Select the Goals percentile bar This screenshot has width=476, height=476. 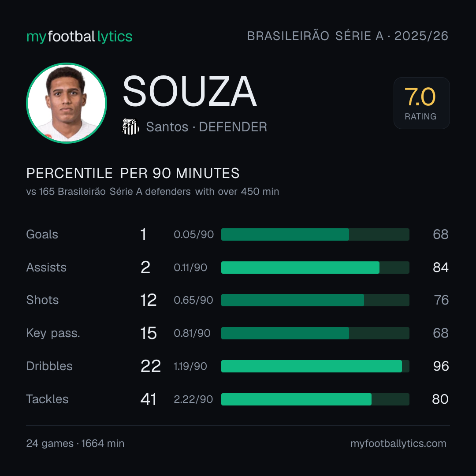pyautogui.click(x=315, y=234)
